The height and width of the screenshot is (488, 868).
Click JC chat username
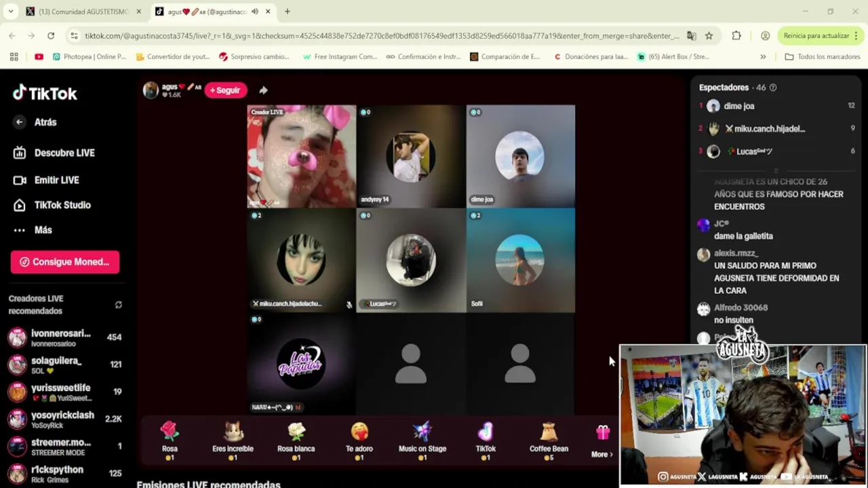722,224
